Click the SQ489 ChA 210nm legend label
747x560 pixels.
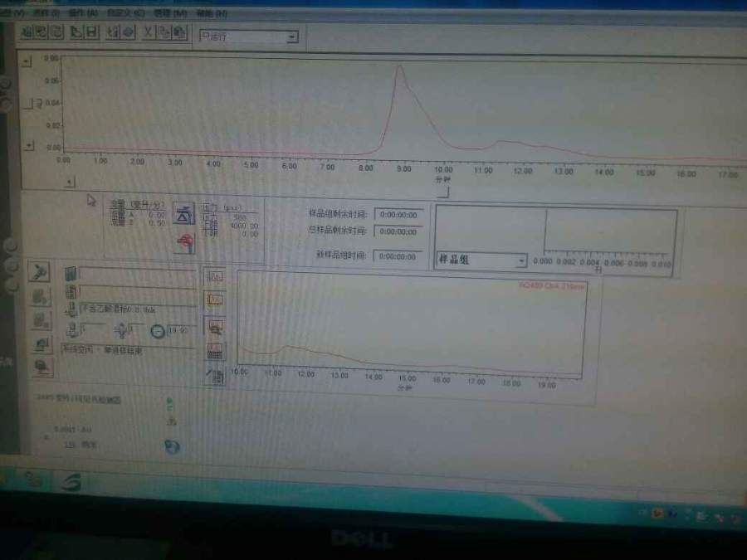point(551,285)
